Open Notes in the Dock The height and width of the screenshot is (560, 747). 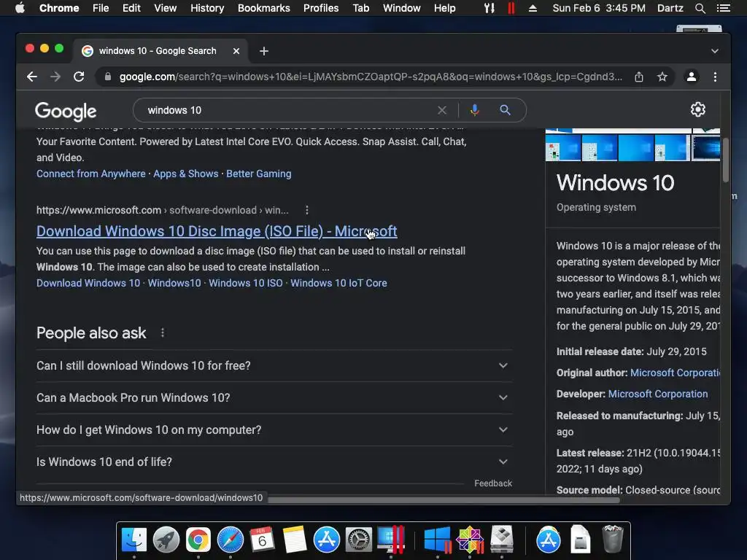[x=294, y=540]
